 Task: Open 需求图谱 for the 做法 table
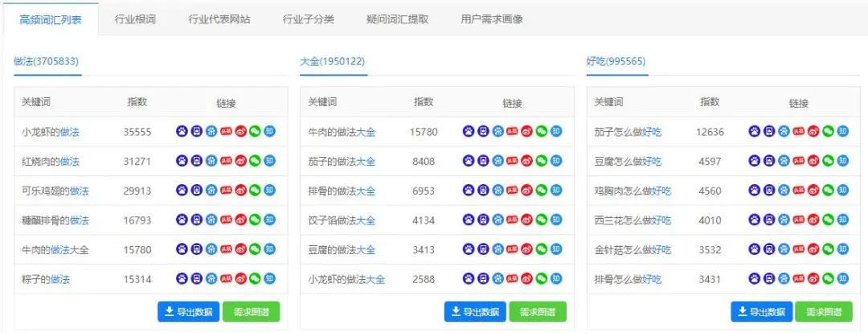[252, 311]
